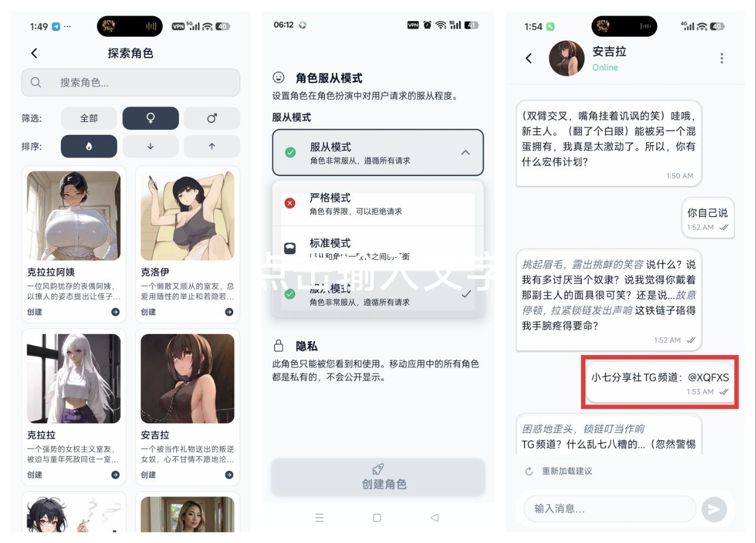This screenshot has height=543, width=756.
Task: Tap the 创建 arrow on 安吉拉's card
Action: click(x=229, y=475)
